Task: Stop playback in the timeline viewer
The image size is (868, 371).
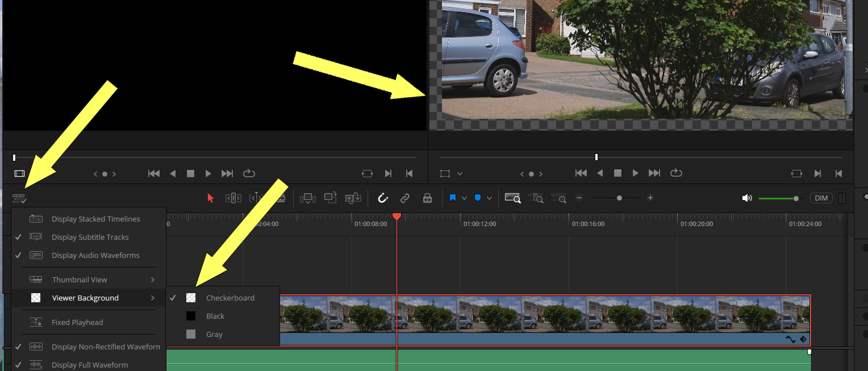Action: (x=617, y=173)
